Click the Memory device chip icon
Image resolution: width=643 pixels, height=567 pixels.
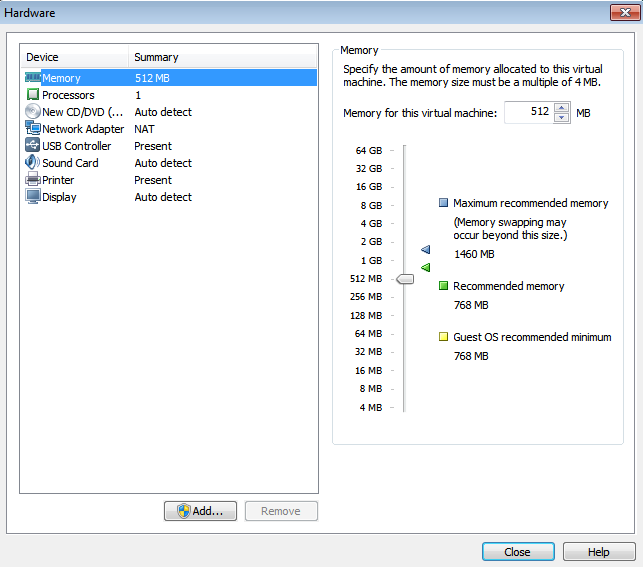point(33,77)
